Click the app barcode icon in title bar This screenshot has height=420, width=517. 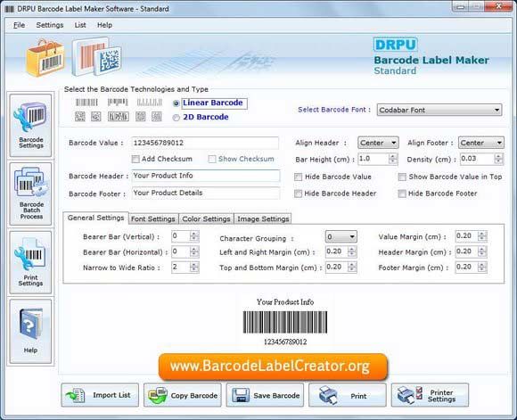click(x=10, y=9)
